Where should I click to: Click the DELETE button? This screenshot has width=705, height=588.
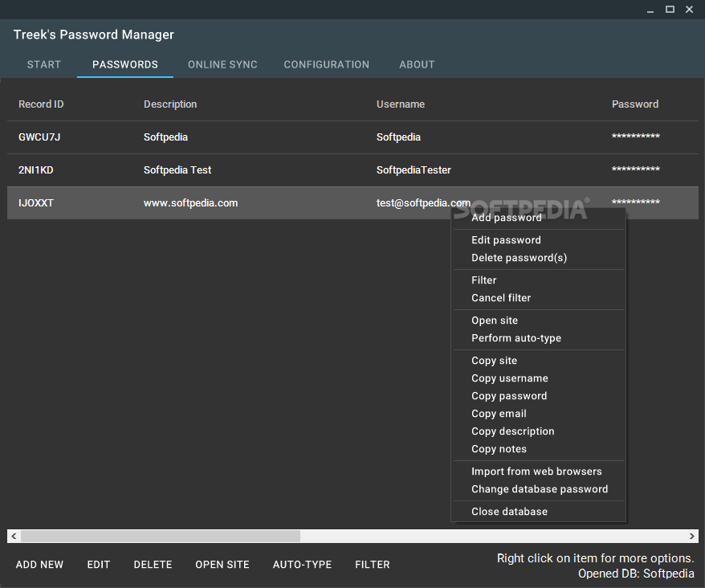tap(153, 565)
